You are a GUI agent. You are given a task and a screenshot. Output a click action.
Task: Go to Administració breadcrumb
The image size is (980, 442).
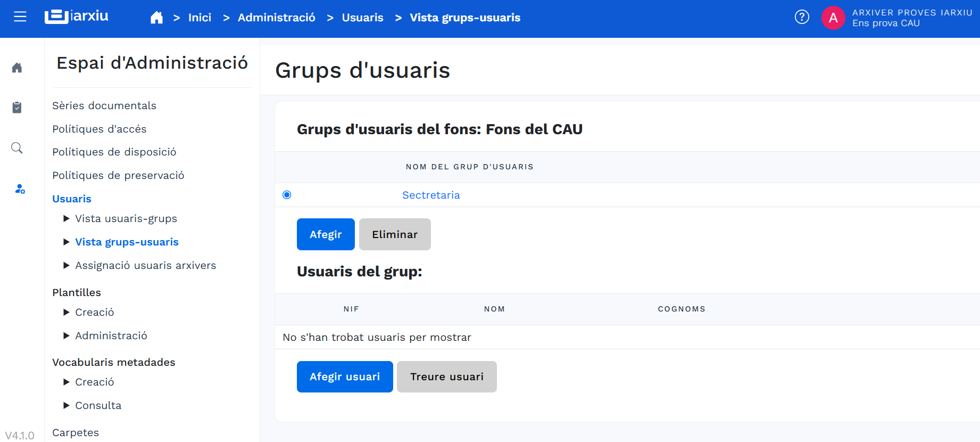[x=277, y=18]
